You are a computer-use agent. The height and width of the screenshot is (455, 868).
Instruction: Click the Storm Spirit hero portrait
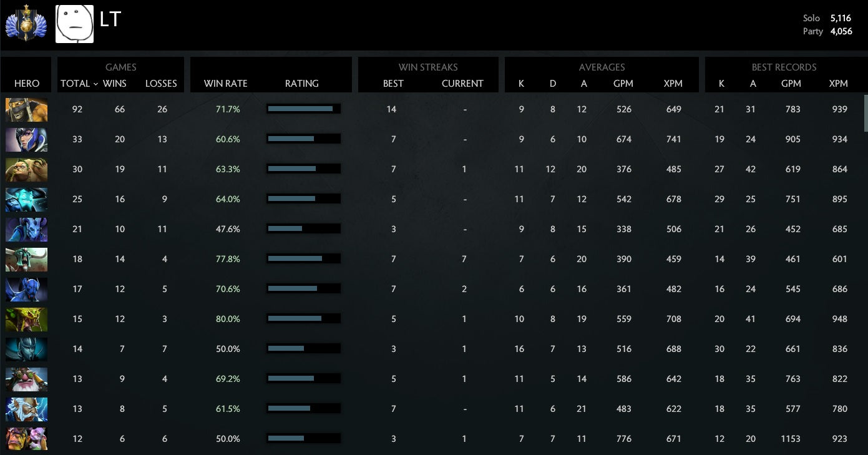click(x=26, y=200)
